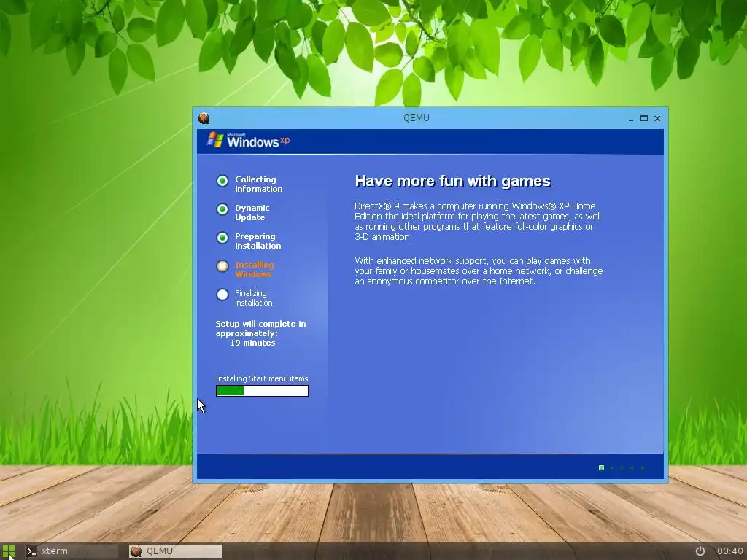
Task: Click the Installing Windows step indicator
Action: click(x=222, y=266)
